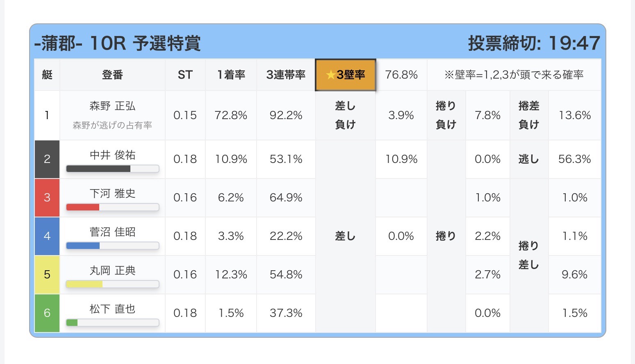
Task: Select the green boat number 6 cell
Action: click(x=47, y=313)
